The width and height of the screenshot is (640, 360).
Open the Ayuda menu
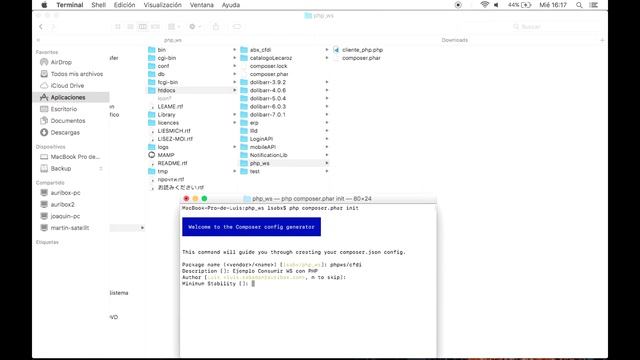(x=231, y=5)
